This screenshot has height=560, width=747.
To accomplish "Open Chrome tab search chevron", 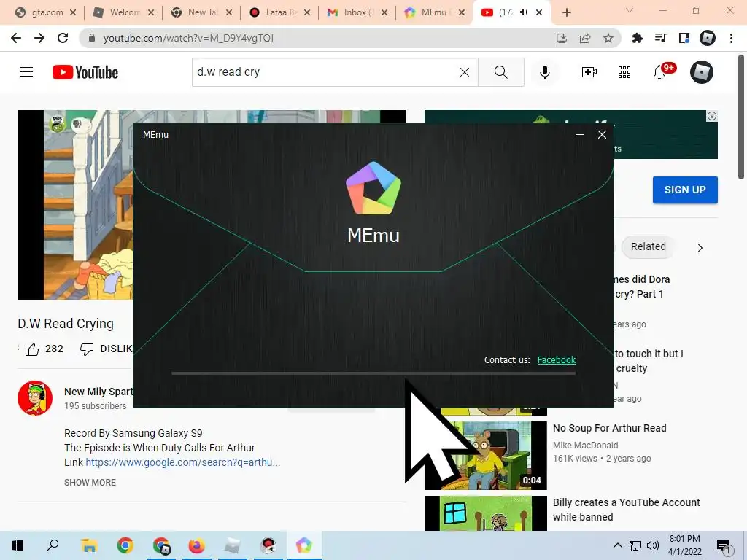I will click(630, 10).
